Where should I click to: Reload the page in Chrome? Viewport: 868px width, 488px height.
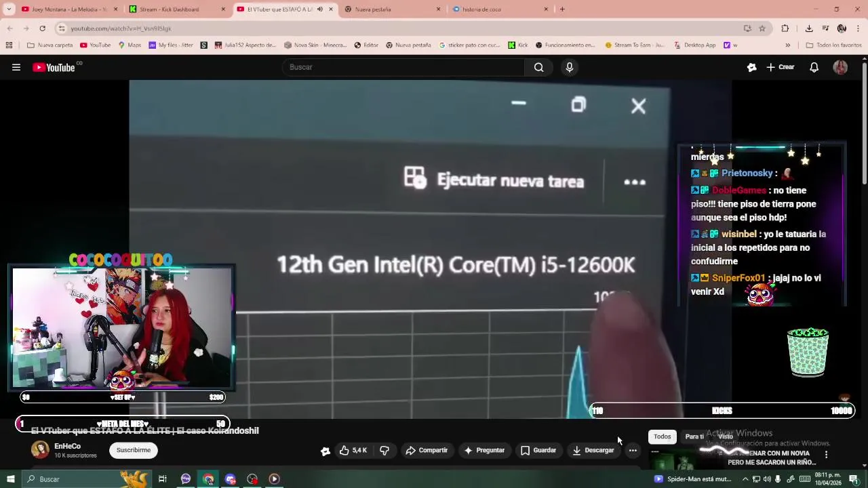click(x=42, y=28)
